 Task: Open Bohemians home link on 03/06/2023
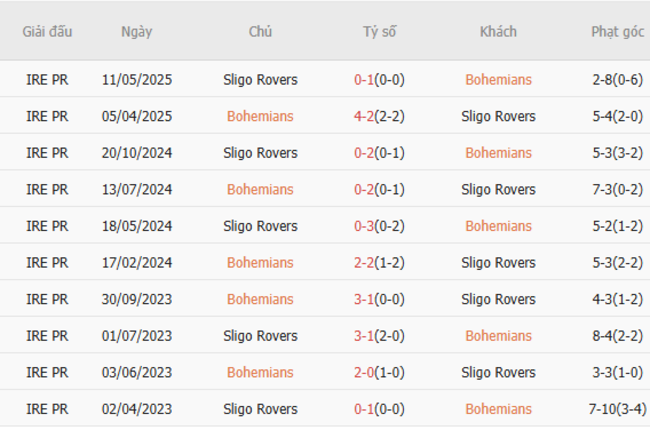pos(260,372)
